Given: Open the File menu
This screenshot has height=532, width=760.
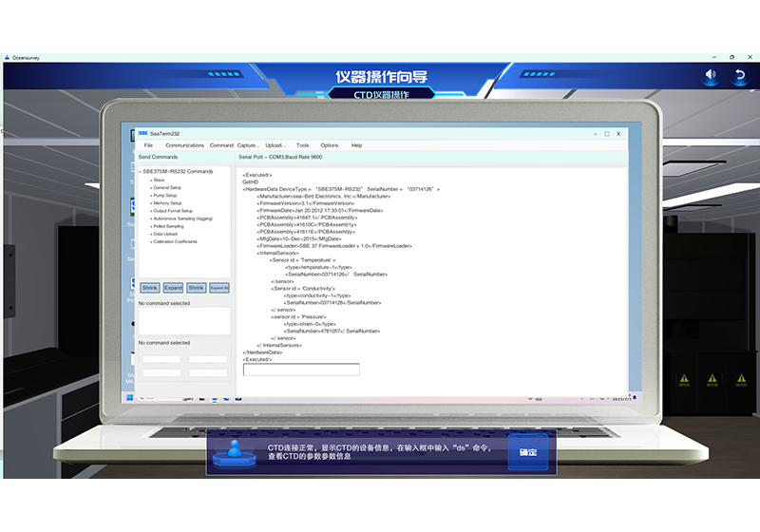Looking at the screenshot, I should (x=148, y=145).
